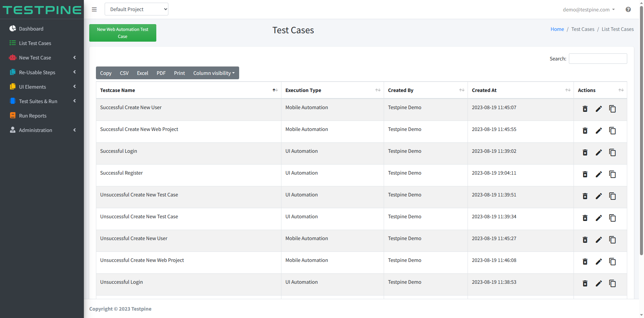The image size is (644, 318).
Task: Open Dashboard from the sidebar
Action: (42, 29)
